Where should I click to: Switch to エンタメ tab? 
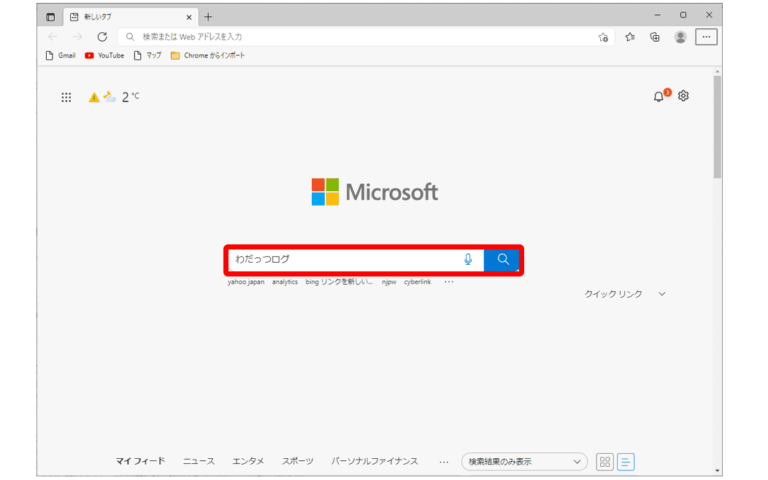[248, 461]
